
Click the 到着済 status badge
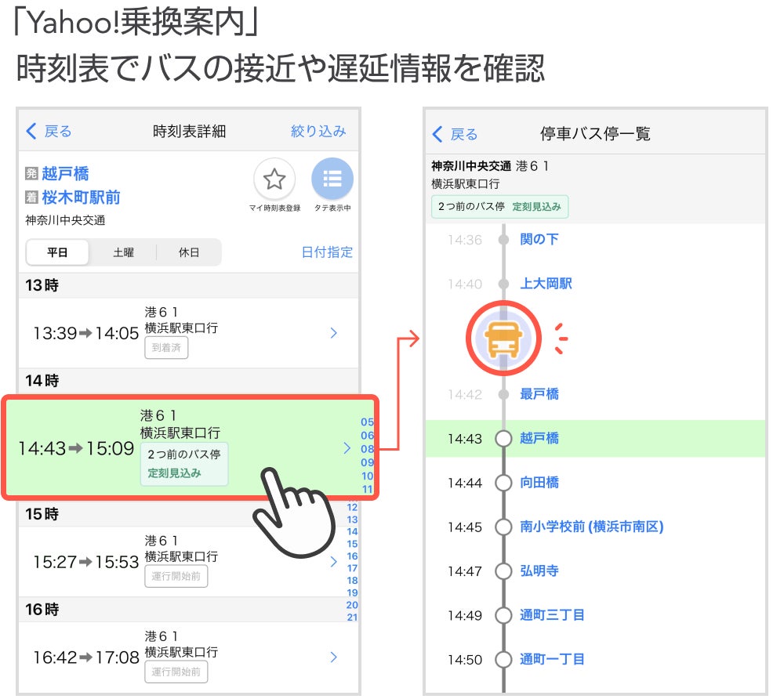[x=166, y=348]
